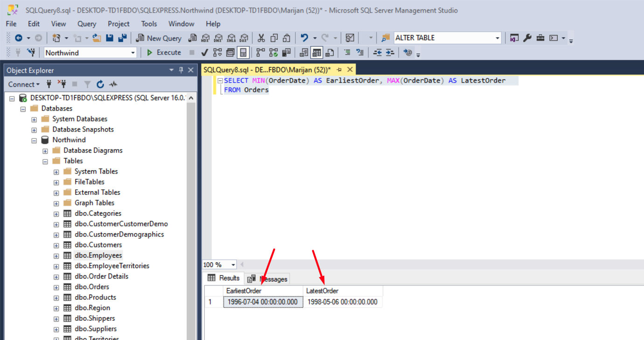Open the Tools menu
644x340 pixels.
[x=149, y=24]
